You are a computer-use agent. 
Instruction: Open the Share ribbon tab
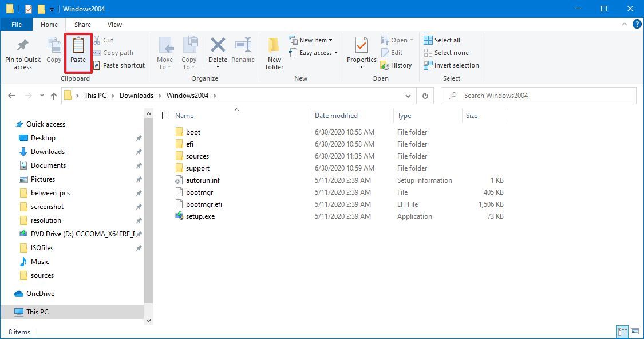(x=82, y=25)
